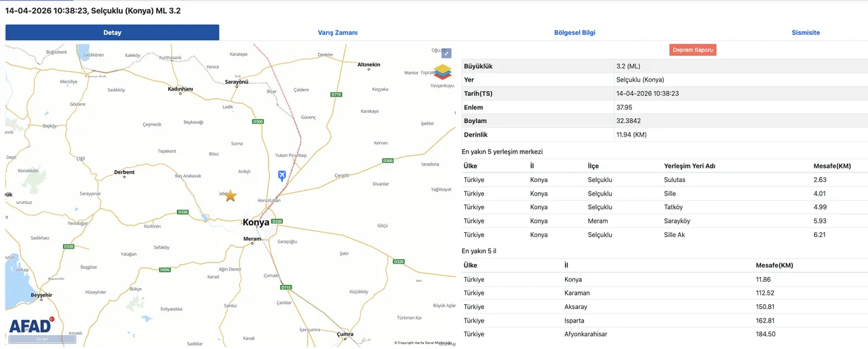Click the gold star epicenter marker
The width and height of the screenshot is (868, 349).
(x=231, y=196)
